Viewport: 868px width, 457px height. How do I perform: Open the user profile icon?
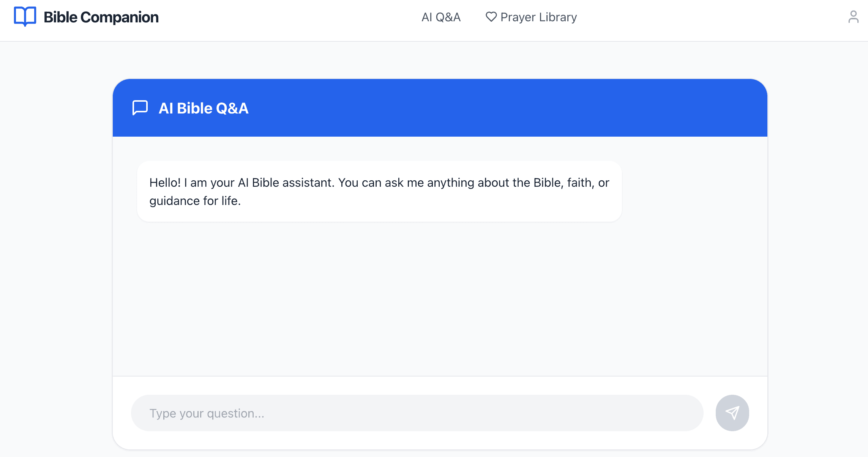click(853, 17)
